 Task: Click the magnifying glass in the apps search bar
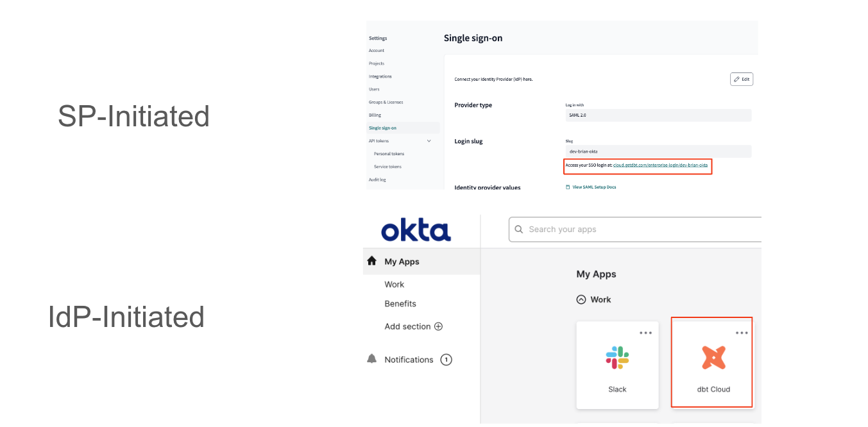[x=519, y=229]
